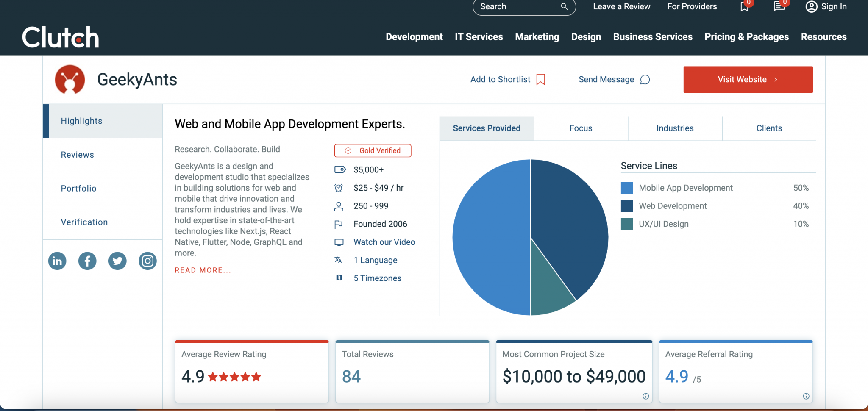868x411 pixels.
Task: Select the Mobile App Development legend swatch
Action: coord(626,188)
